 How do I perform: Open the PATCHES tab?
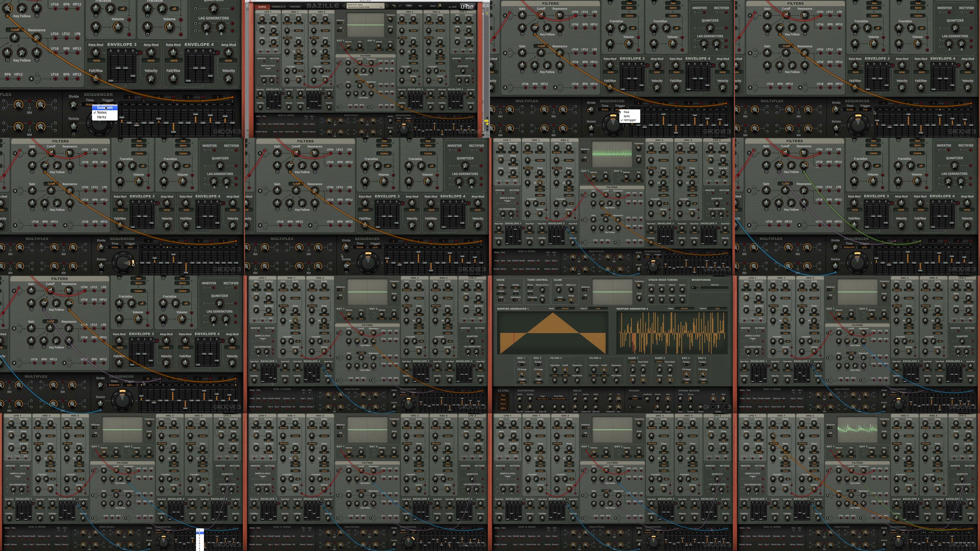tap(295, 7)
